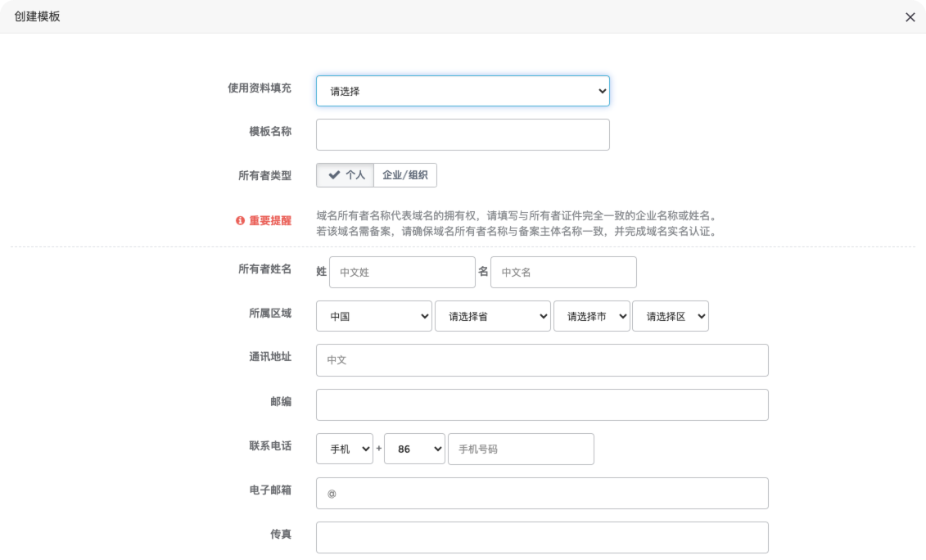Click the checkmark icon on 个人 button
The image size is (926, 560).
pyautogui.click(x=333, y=175)
